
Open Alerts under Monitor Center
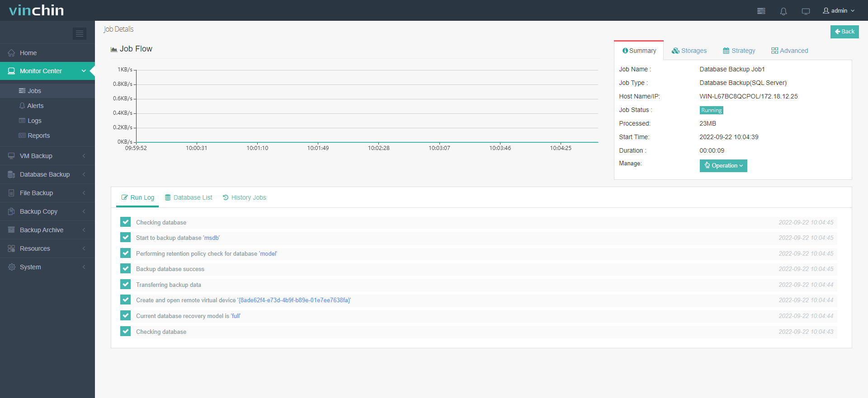pyautogui.click(x=47, y=106)
